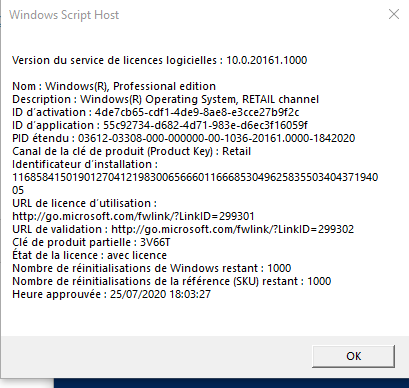Click the long installation identifier number starting 116858

coord(195,184)
